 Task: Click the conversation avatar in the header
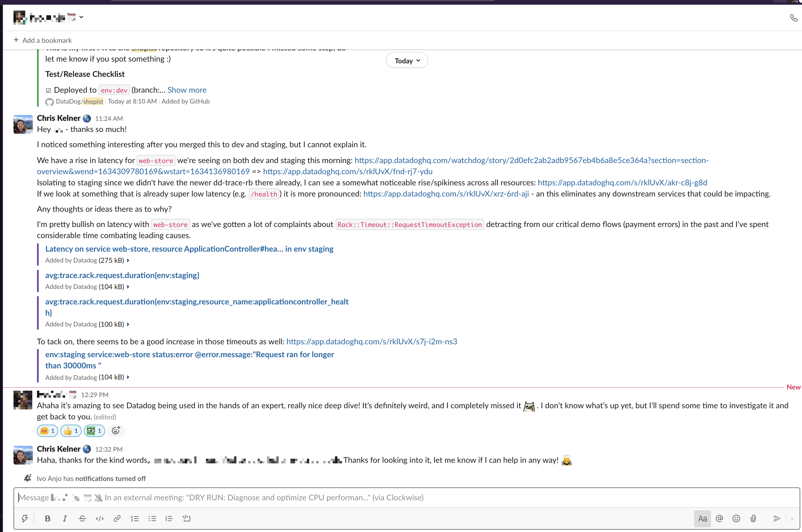tap(20, 17)
